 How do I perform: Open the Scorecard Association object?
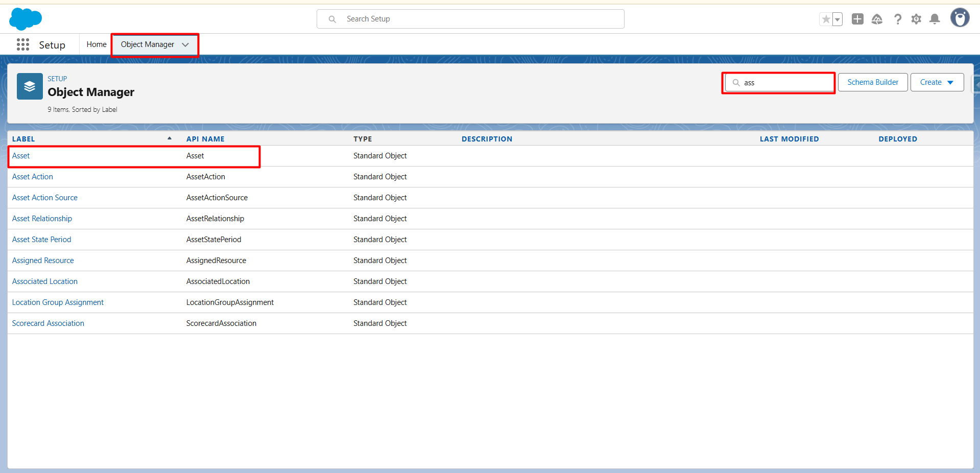click(x=48, y=323)
